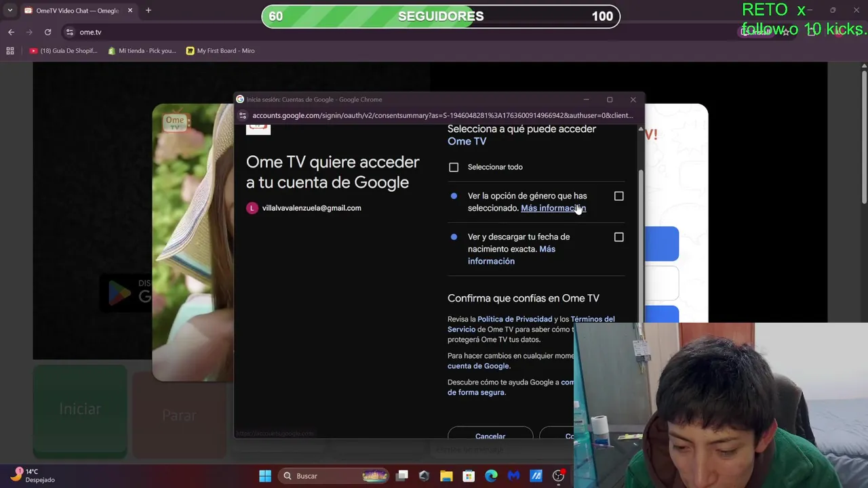Click the popup's site info icon

pyautogui.click(x=243, y=115)
